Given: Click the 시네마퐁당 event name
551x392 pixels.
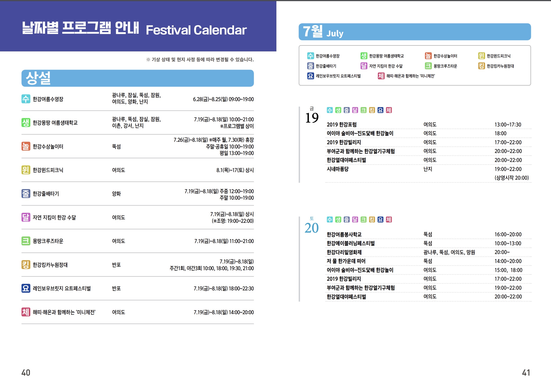Looking at the screenshot, I should pos(337,169).
